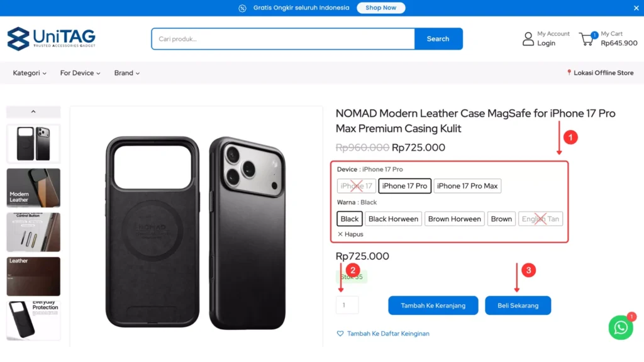Click the Cari produk search field
The height and width of the screenshot is (362, 644).
(x=283, y=39)
